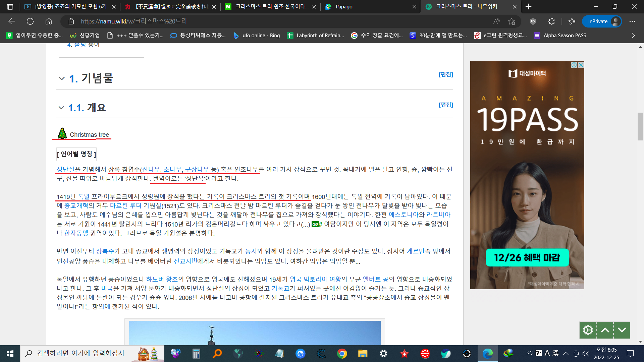
Task: Add this page to favorites star icon
Action: 512,21
